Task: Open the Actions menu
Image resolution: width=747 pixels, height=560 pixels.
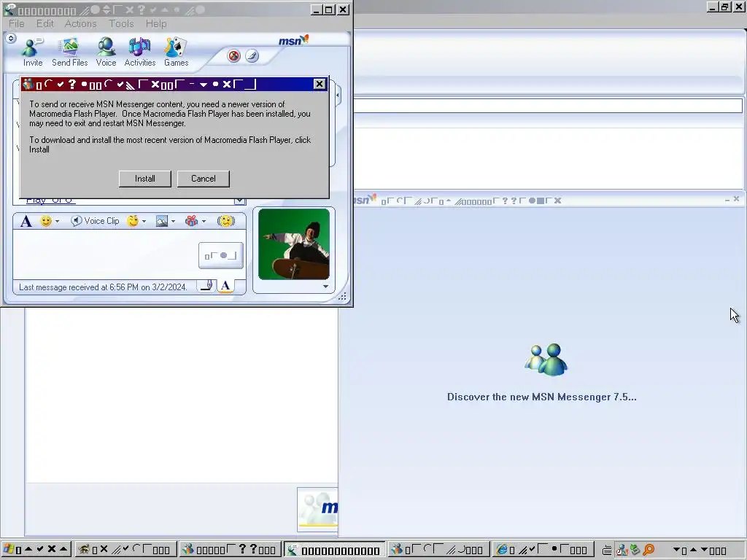Action: click(x=80, y=23)
